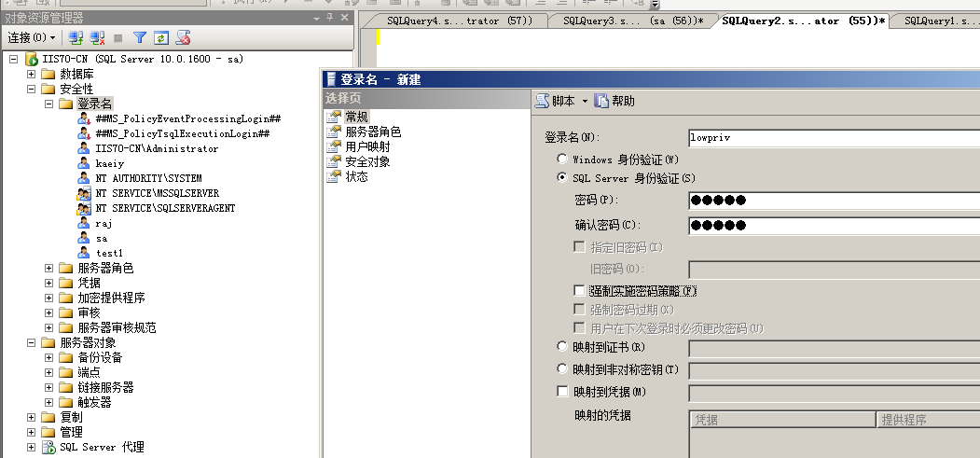
Task: Open the 服务器角色 page
Action: (372, 132)
